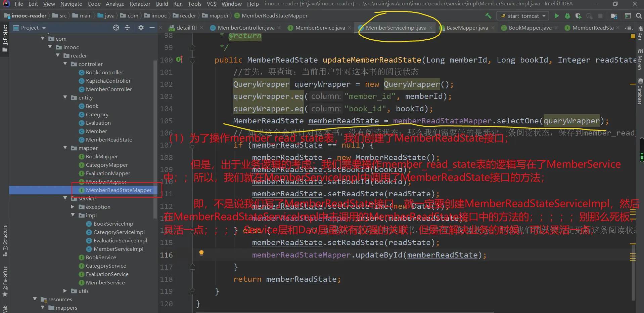Collapse all nodes in Project panel
The height and width of the screenshot is (313, 644).
127,28
